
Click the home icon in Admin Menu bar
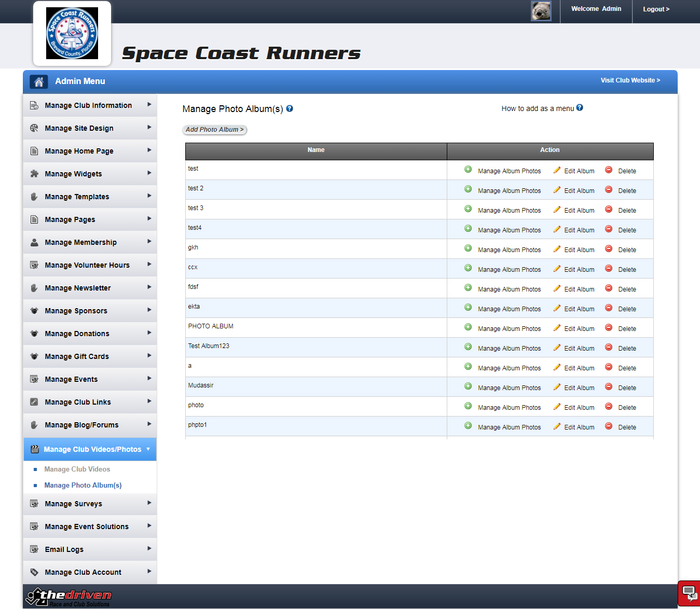[38, 81]
